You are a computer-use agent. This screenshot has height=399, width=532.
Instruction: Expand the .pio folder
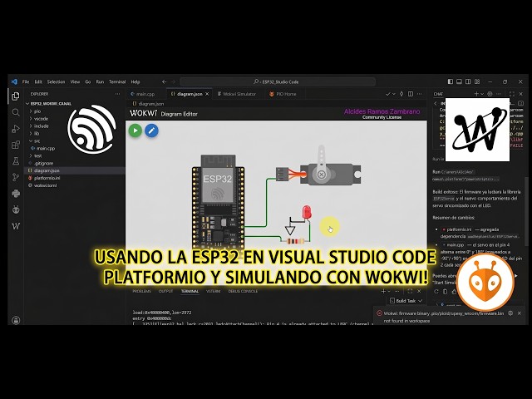(37, 111)
